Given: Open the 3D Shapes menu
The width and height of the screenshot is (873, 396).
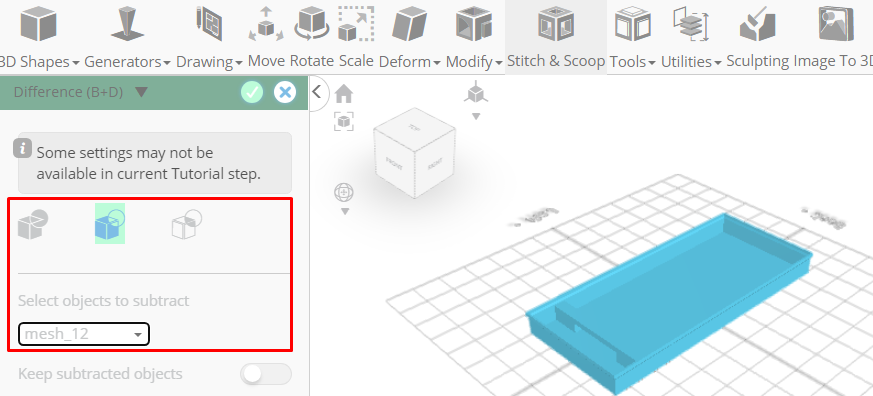Looking at the screenshot, I should (39, 37).
